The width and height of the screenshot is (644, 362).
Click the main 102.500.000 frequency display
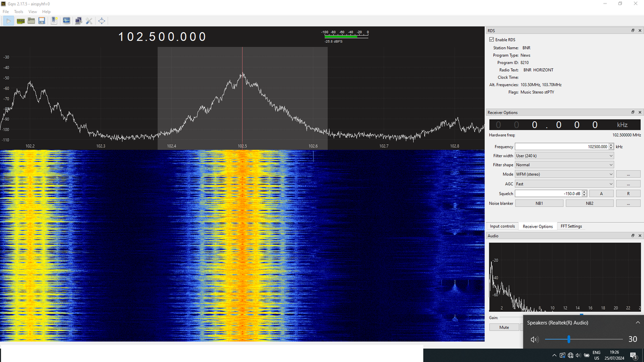[x=163, y=37]
